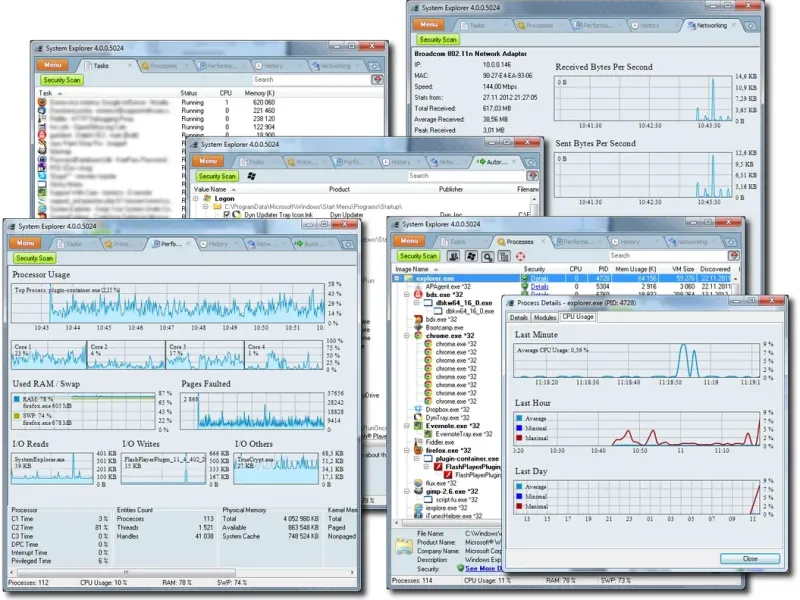The image size is (800, 600).
Task: Click the Search field in the Tasks window
Action: (311, 80)
